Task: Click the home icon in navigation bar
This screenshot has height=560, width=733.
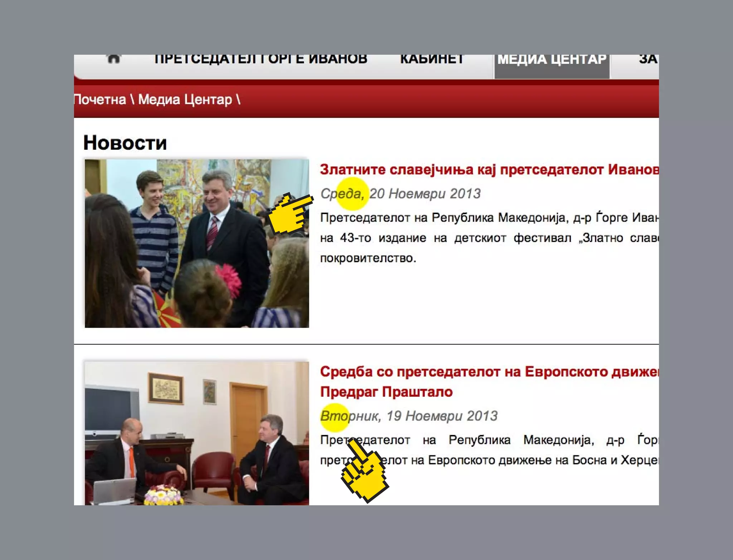Action: click(113, 59)
